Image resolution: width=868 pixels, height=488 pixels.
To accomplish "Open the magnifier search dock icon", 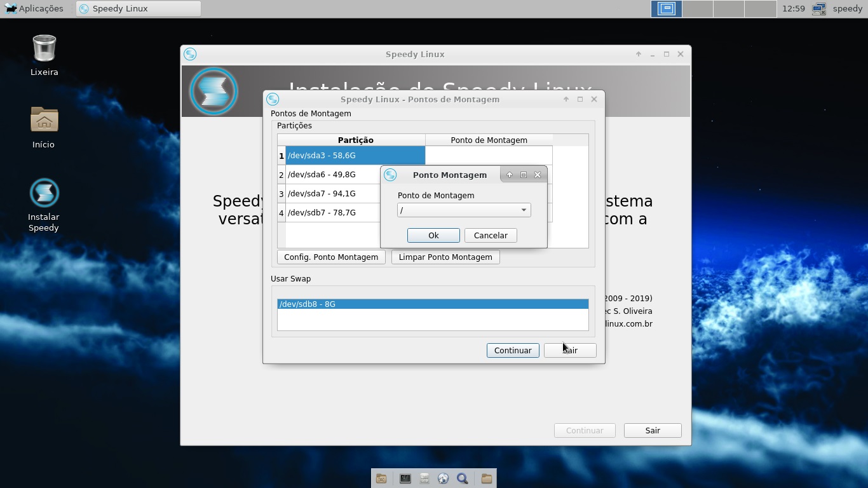I will click(x=463, y=478).
